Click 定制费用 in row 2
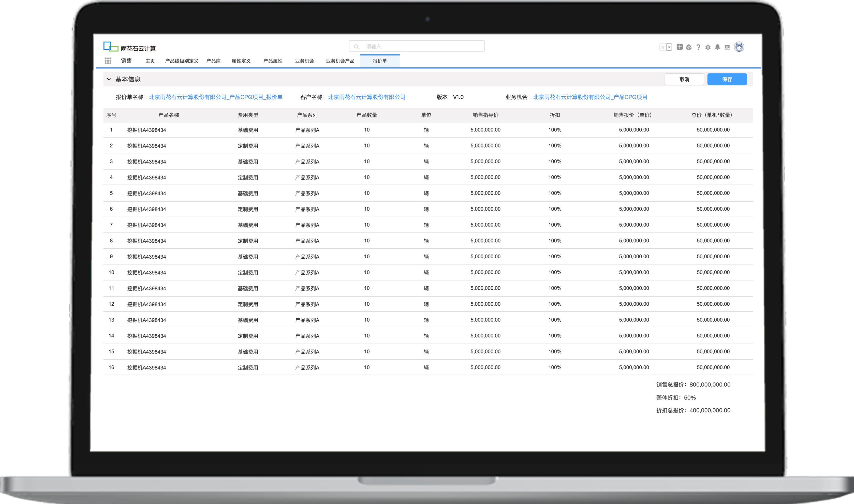 pos(248,146)
